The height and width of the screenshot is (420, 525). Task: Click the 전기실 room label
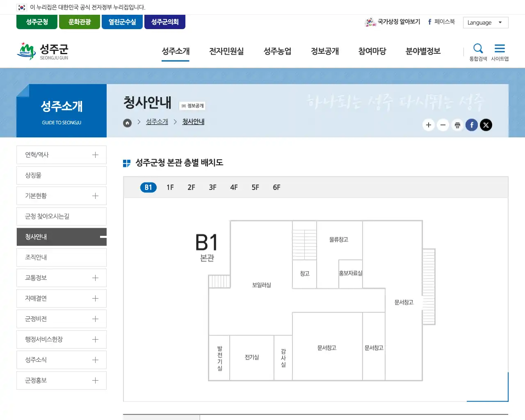click(252, 357)
